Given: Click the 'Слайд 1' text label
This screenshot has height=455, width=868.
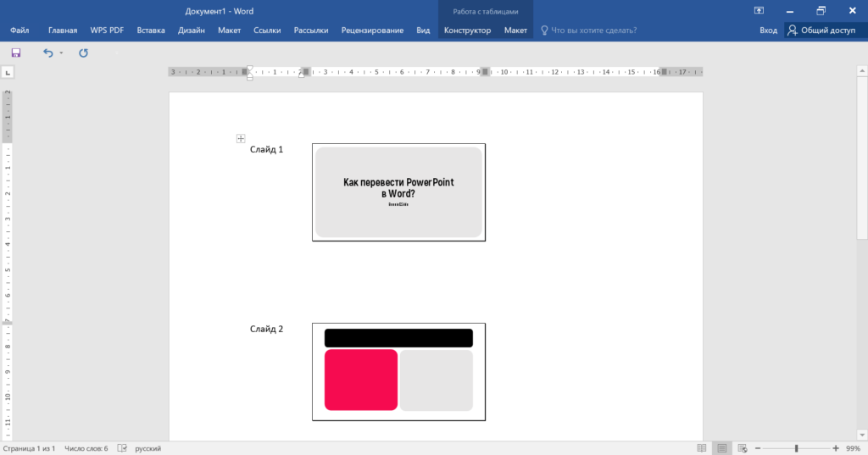Looking at the screenshot, I should tap(266, 149).
